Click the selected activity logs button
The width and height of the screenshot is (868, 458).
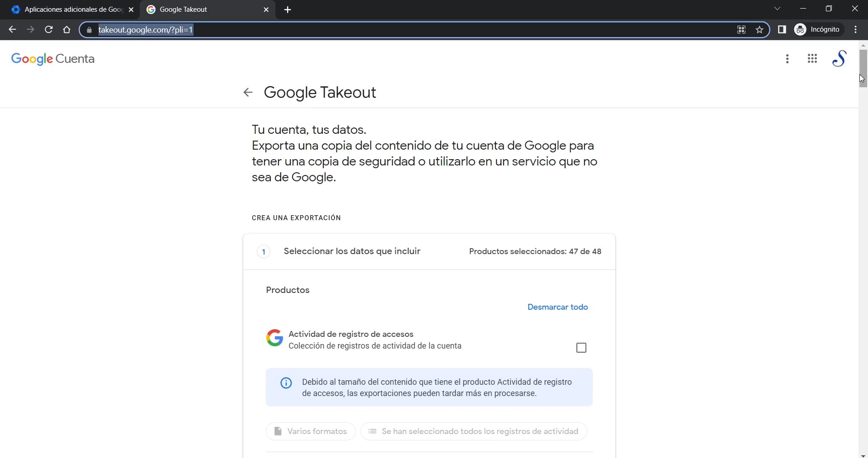[474, 432]
